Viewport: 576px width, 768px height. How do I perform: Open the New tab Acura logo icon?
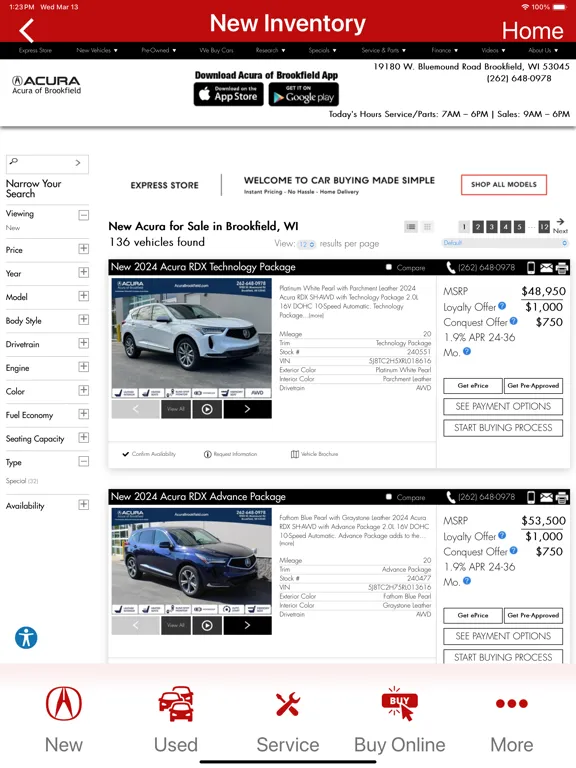pos(64,703)
